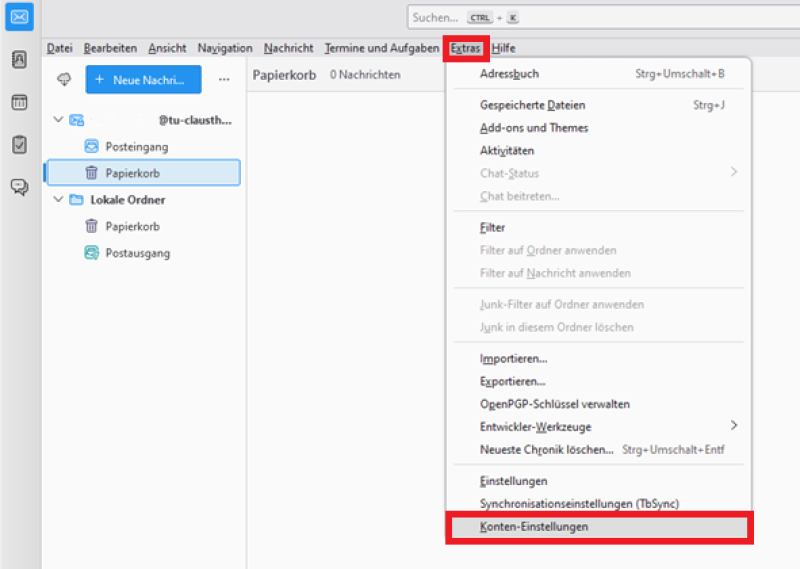Open the Calendar sidebar icon
This screenshot has width=800, height=569.
coord(19,102)
